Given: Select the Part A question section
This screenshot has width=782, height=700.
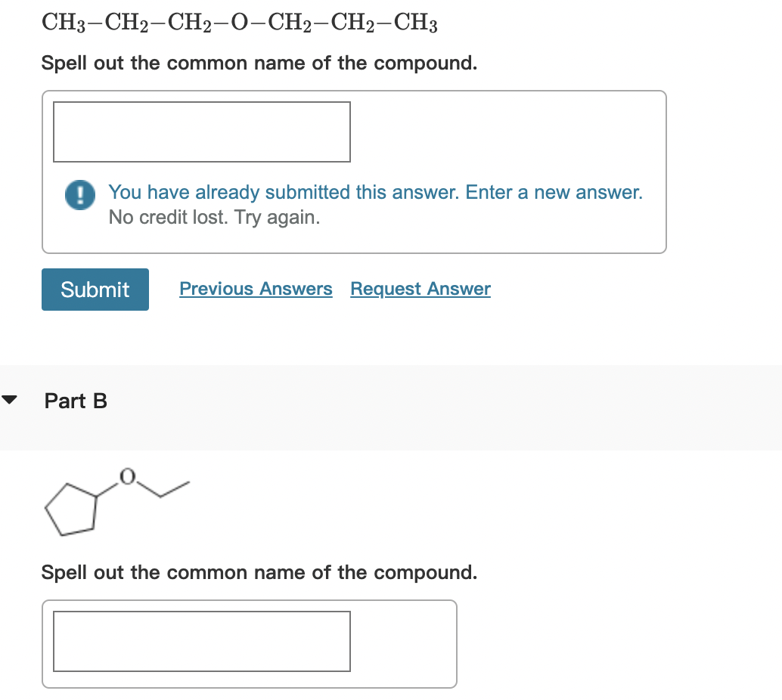Looking at the screenshot, I should (x=257, y=63).
